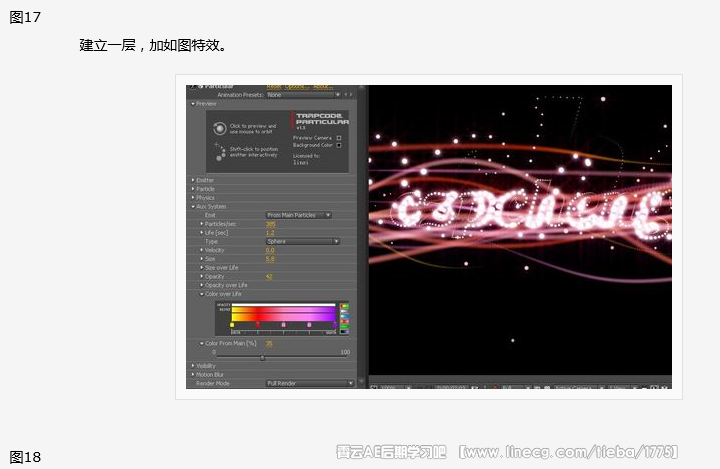Image resolution: width=720 pixels, height=469 pixels.
Task: Expand the Emitter section
Action: click(x=193, y=180)
